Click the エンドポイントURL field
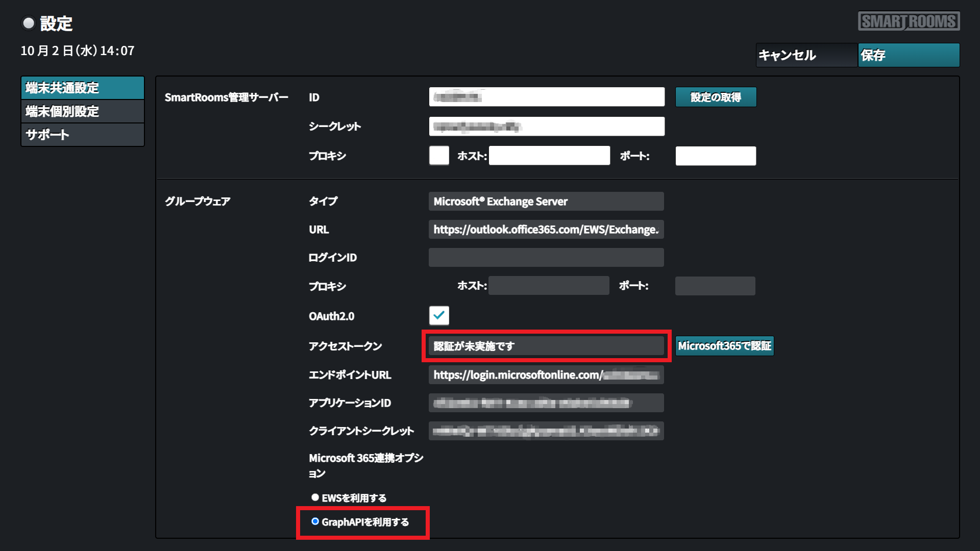 point(546,375)
